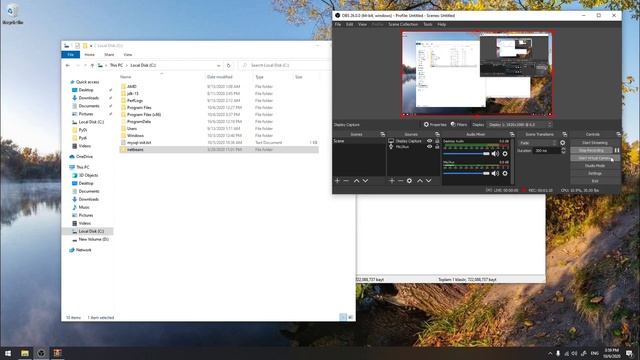Open the Home ribbon tab in File Explorer
Screen dimensions: 640x360
point(89,54)
